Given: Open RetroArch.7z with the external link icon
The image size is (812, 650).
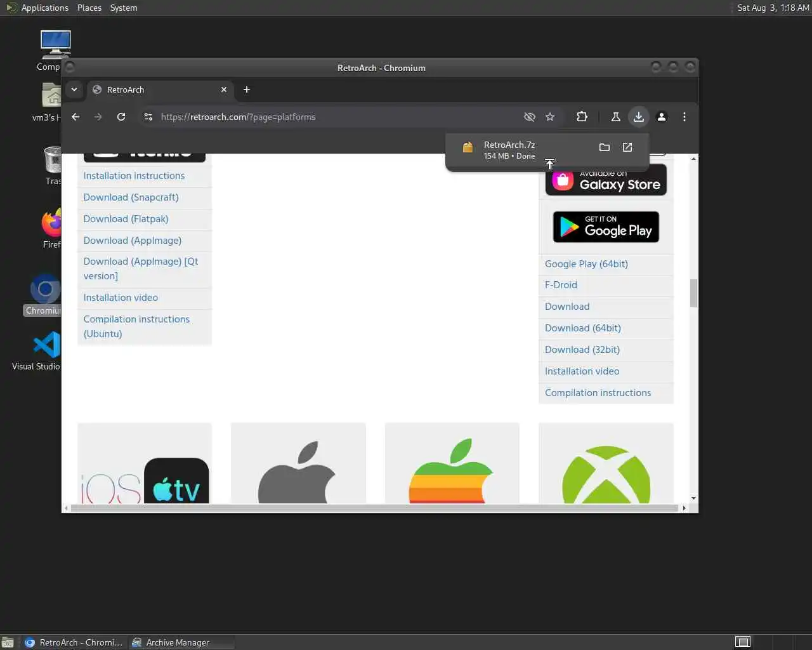Looking at the screenshot, I should [627, 147].
